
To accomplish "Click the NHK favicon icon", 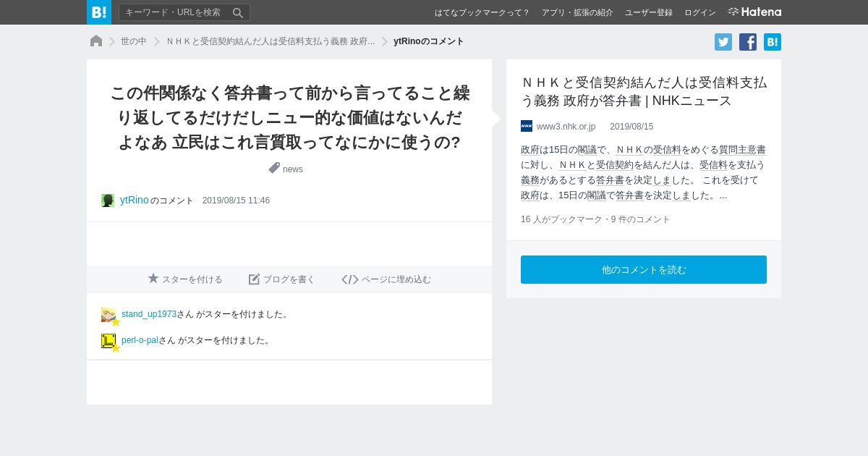I will pos(527,126).
